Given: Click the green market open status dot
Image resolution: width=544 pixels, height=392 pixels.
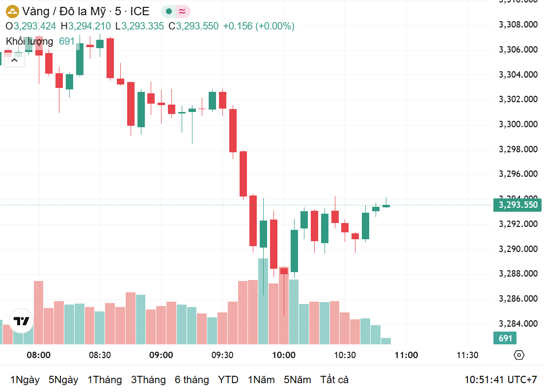Looking at the screenshot, I should [x=169, y=11].
